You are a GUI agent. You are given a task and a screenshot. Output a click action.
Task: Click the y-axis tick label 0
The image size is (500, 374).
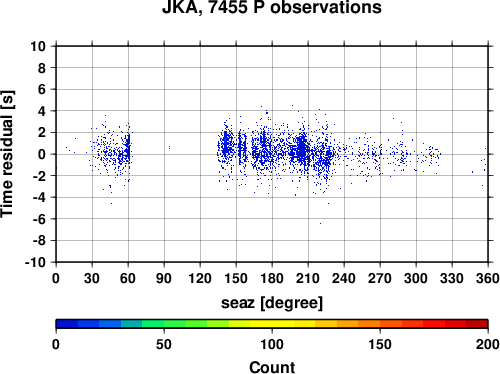[42, 154]
